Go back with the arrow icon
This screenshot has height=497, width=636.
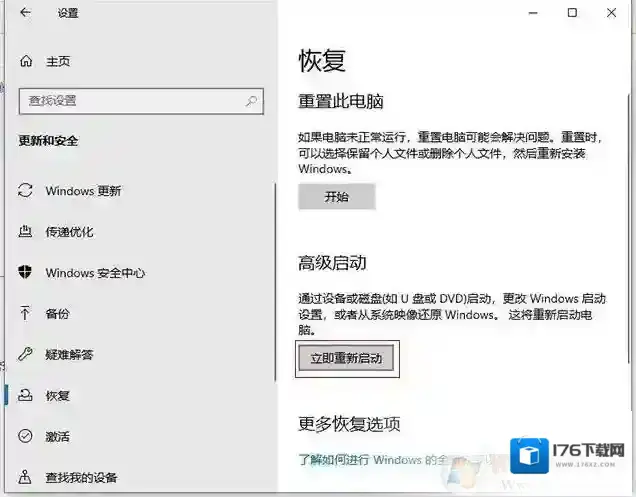click(26, 13)
